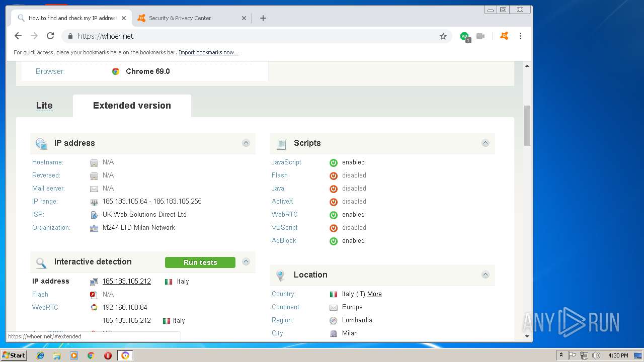Click the Mail server envelope icon
The image size is (644, 362).
coord(94,189)
